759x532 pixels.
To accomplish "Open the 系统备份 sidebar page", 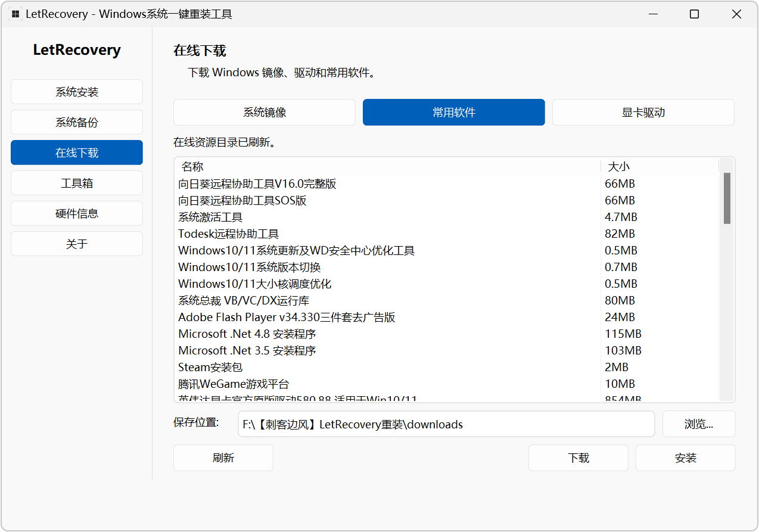I will (77, 122).
